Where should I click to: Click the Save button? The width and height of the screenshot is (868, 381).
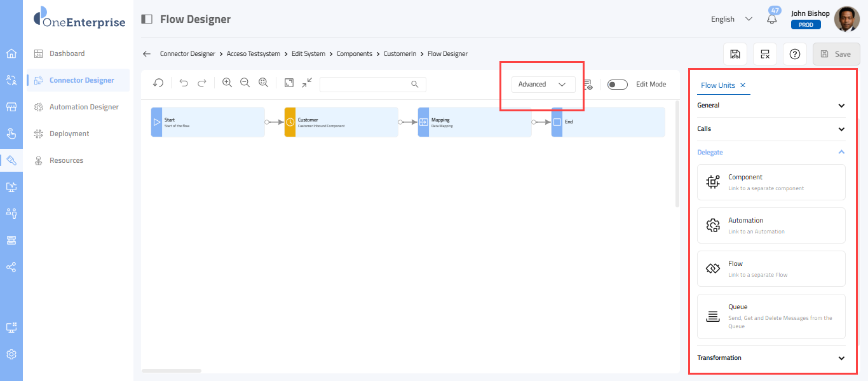pos(836,54)
